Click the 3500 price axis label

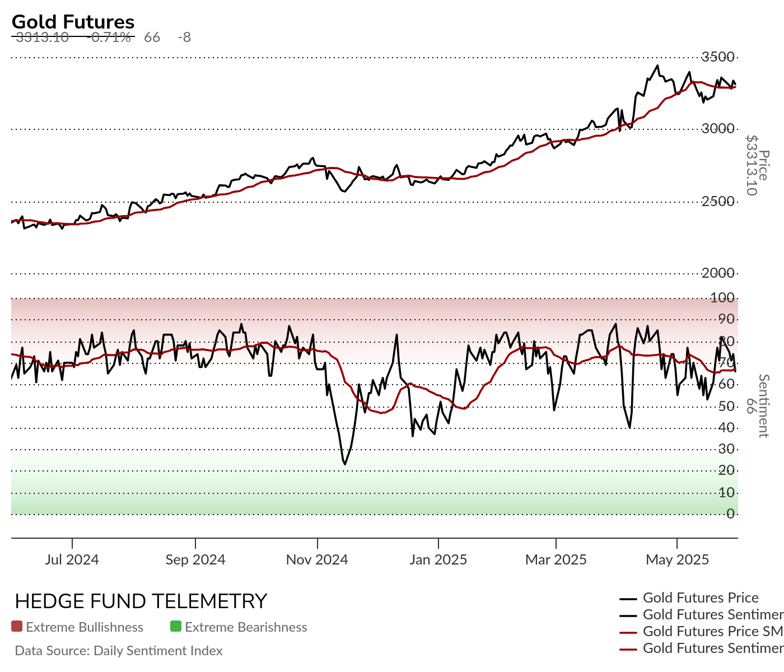pos(718,57)
